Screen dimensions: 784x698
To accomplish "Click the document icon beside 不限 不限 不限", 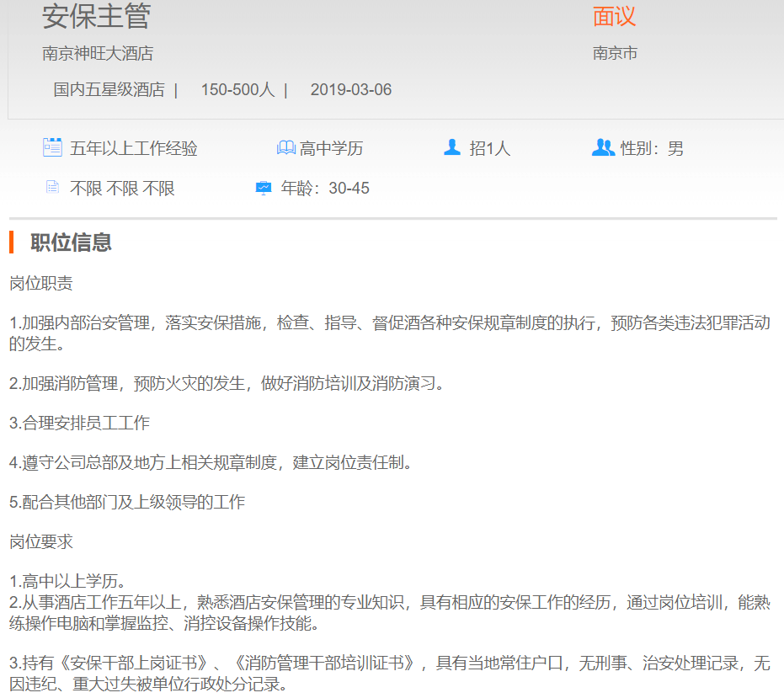I will [x=52, y=187].
